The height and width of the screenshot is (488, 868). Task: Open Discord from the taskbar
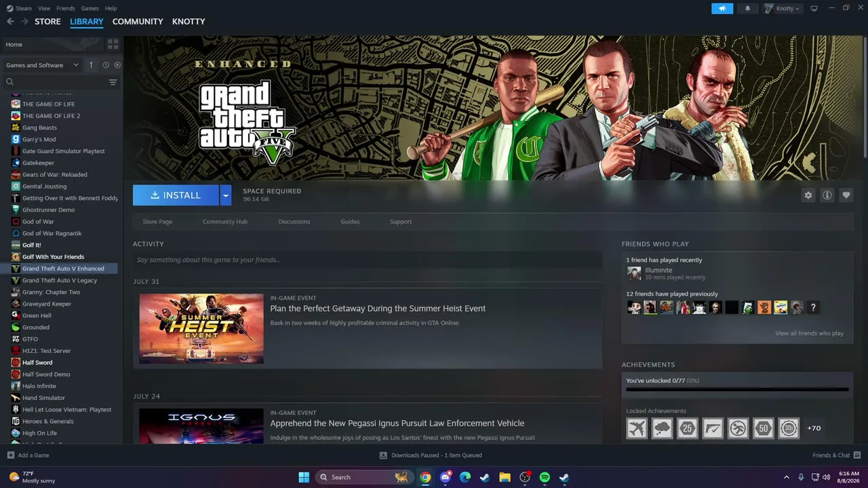pos(446,477)
